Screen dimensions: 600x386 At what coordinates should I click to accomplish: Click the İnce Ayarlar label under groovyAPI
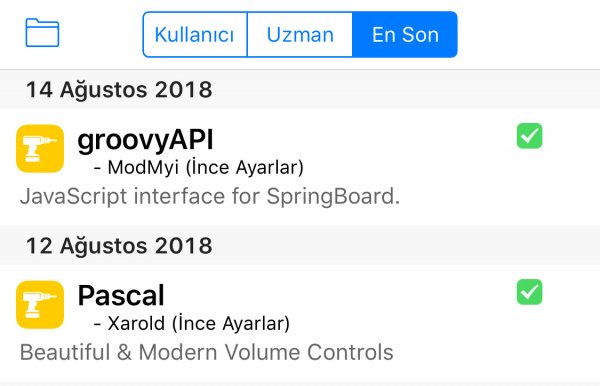[x=245, y=168]
